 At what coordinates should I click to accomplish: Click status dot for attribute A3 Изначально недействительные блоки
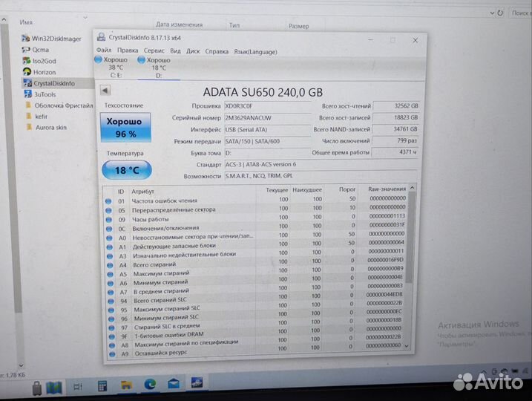pos(110,256)
